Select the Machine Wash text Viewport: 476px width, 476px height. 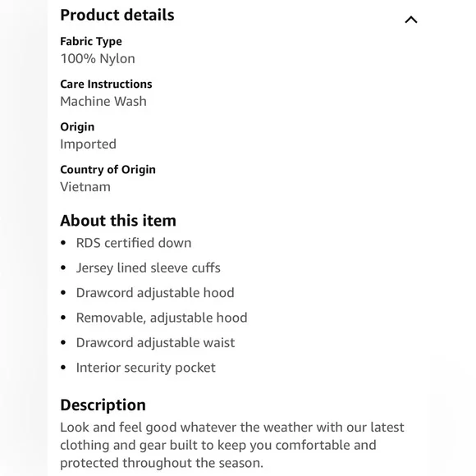(103, 102)
